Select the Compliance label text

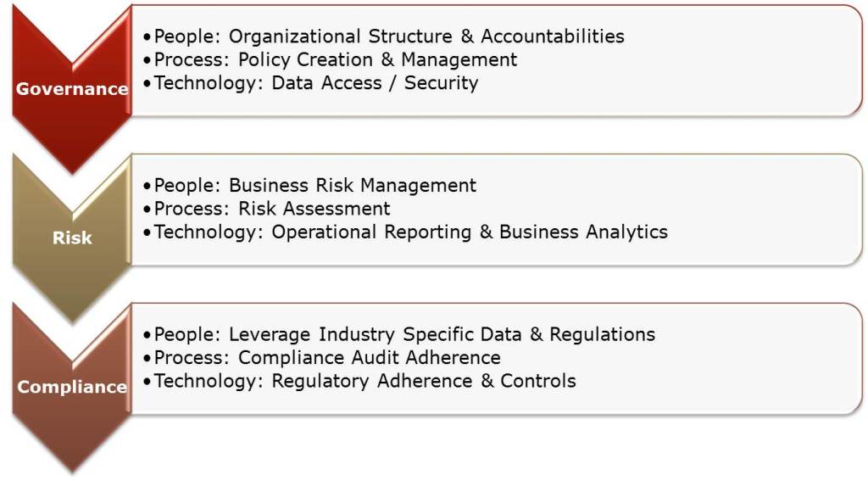coord(72,387)
